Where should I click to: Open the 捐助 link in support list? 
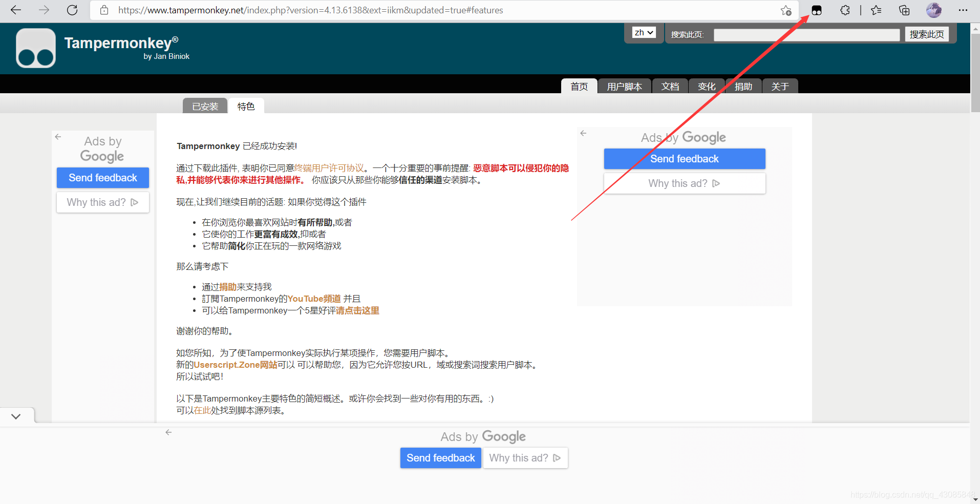228,287
